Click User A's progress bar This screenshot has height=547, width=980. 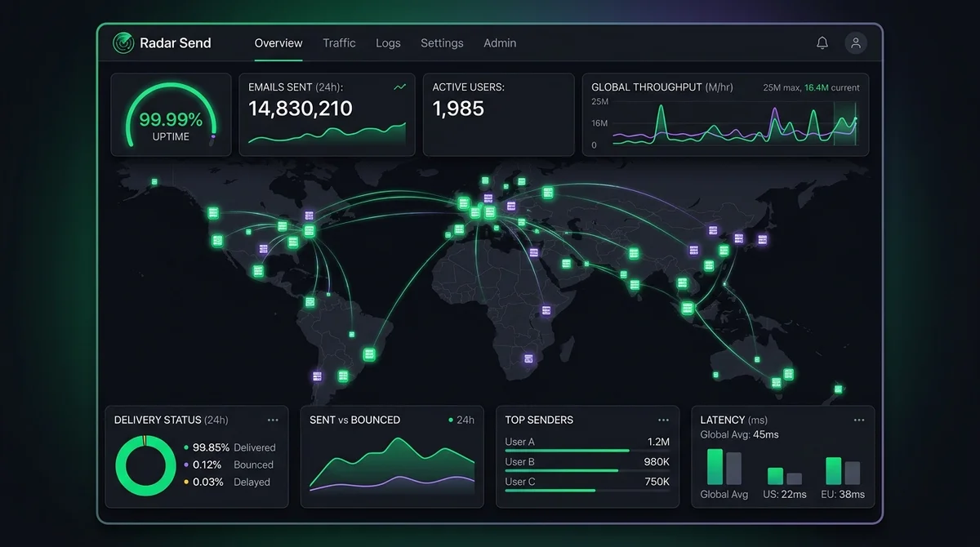(x=587, y=451)
